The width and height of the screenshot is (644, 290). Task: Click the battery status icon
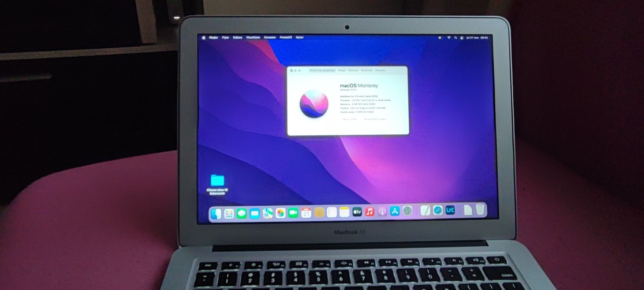[440, 38]
